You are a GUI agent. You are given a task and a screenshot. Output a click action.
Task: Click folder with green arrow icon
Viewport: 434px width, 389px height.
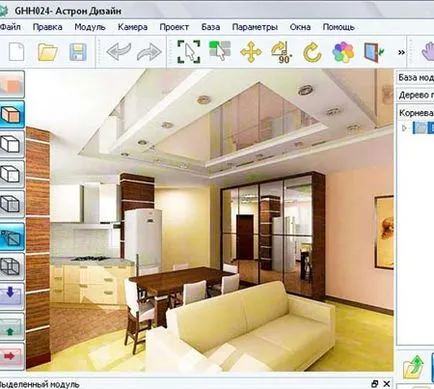[x=413, y=368]
